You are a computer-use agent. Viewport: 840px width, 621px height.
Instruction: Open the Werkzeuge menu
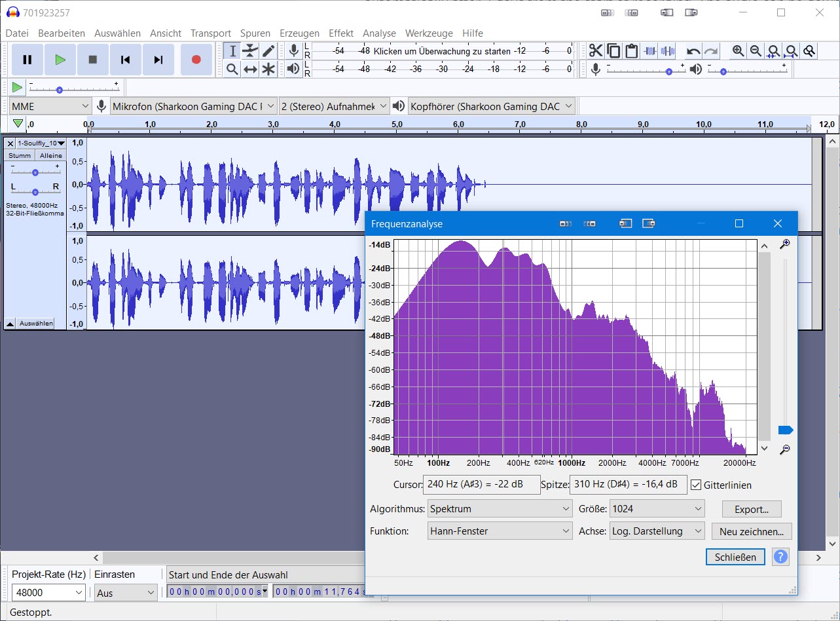pyautogui.click(x=429, y=33)
